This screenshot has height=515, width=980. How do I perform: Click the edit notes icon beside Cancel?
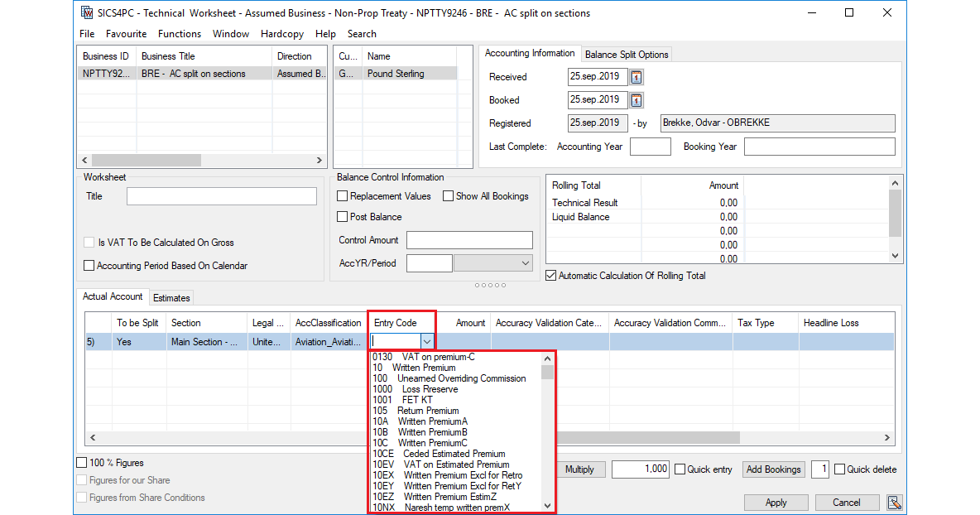[893, 503]
